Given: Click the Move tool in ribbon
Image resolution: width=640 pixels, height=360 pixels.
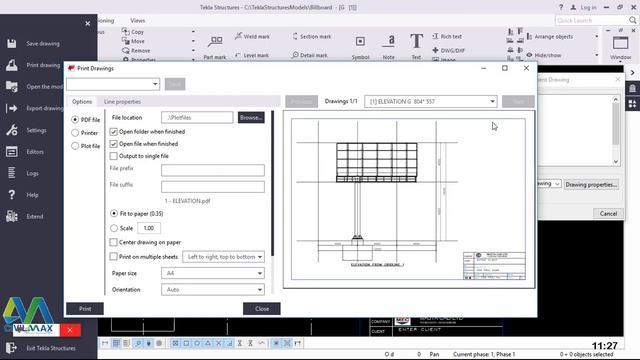Looking at the screenshot, I should [x=133, y=41].
